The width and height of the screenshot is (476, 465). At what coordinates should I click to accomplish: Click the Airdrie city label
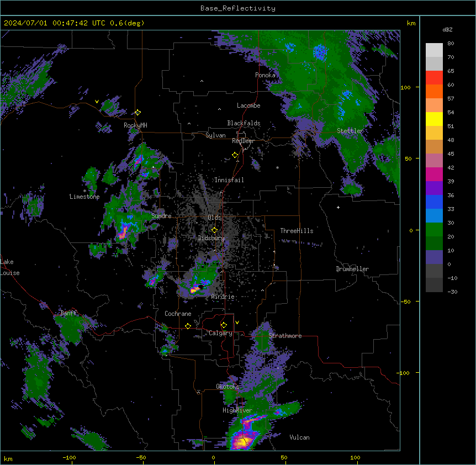[223, 297]
